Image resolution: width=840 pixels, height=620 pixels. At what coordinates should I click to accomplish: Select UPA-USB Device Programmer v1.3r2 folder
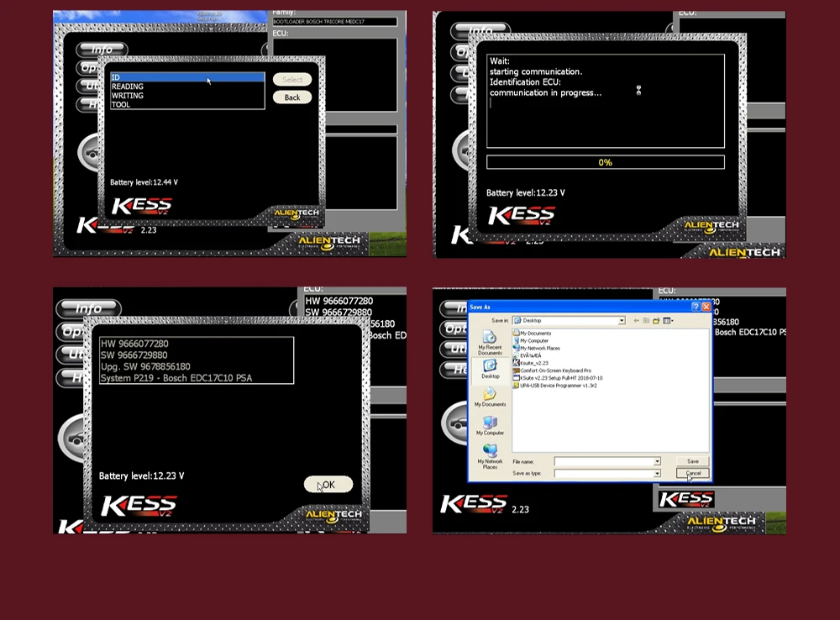554,386
